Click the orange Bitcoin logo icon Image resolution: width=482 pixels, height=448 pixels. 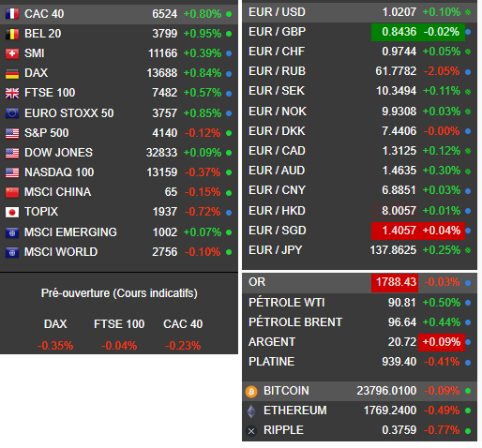point(251,391)
